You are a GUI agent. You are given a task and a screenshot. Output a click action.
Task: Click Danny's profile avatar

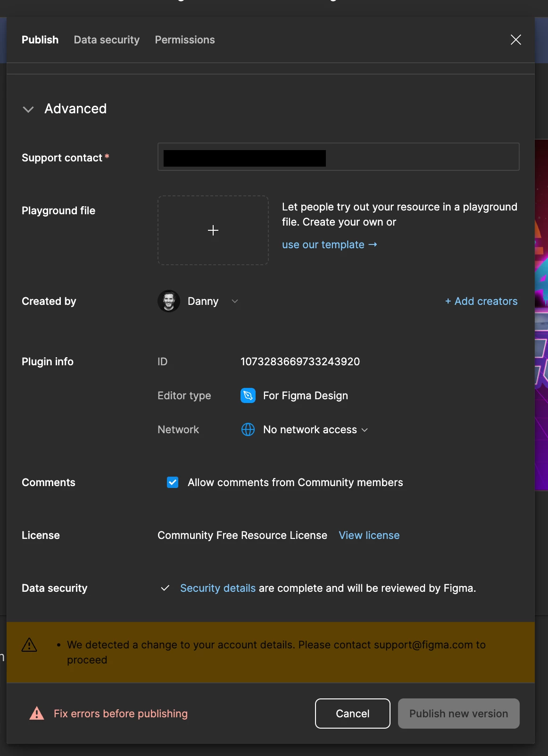[169, 301]
